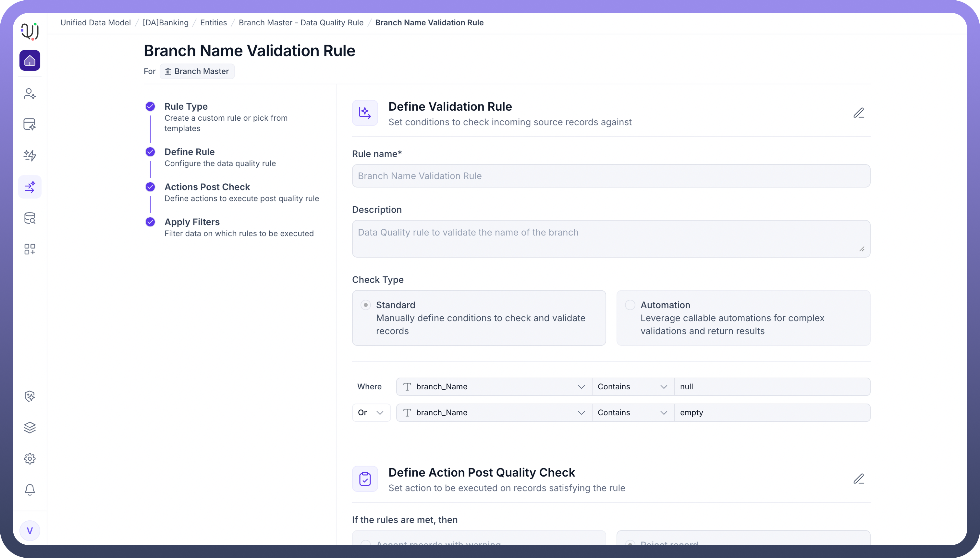Viewport: 980px width, 558px height.
Task: Click the Rule name input field
Action: pyautogui.click(x=611, y=176)
